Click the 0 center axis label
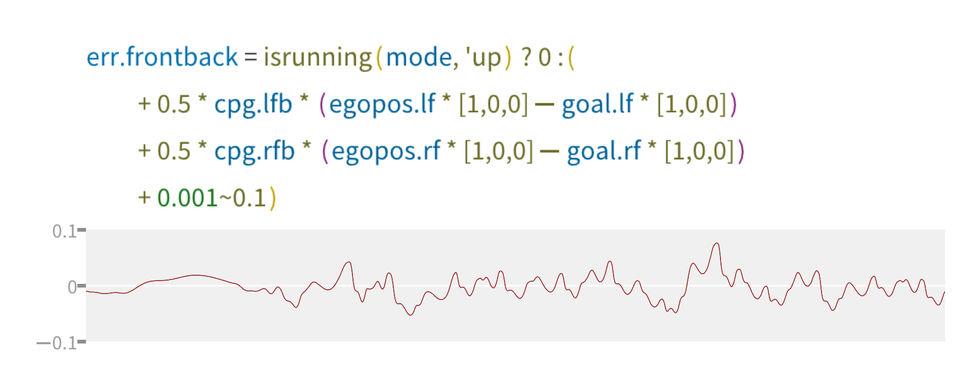 (72, 287)
